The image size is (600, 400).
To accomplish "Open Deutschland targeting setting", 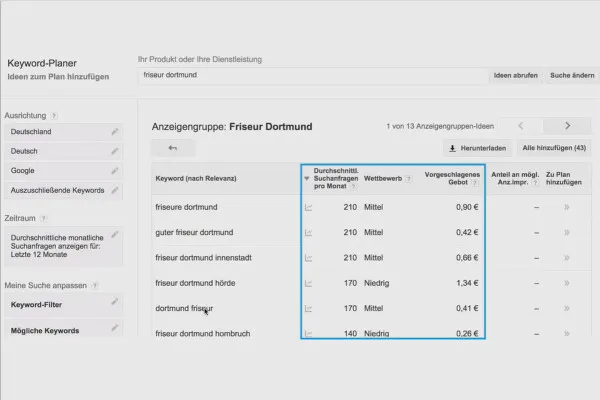I will point(64,132).
